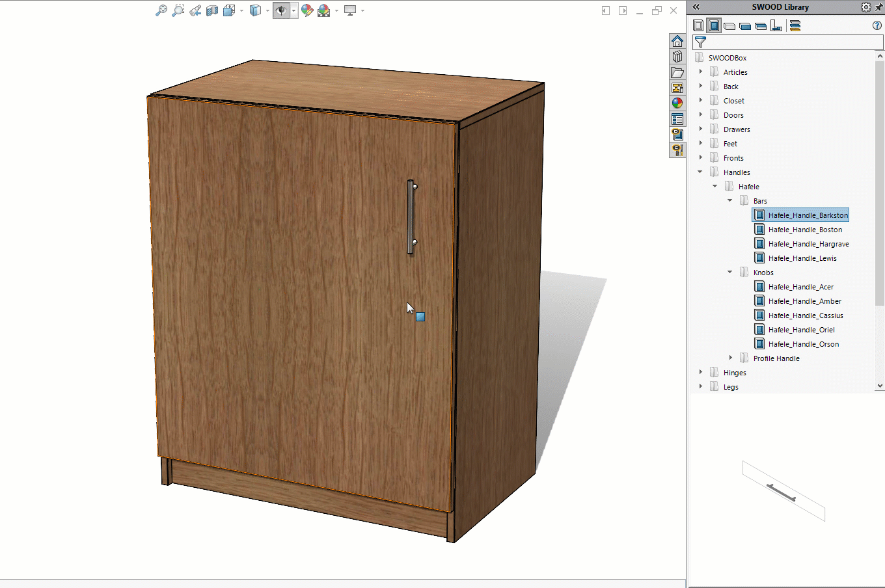Screen dimensions: 885x588
Task: Select the Edit Appearance tool
Action: [x=307, y=10]
